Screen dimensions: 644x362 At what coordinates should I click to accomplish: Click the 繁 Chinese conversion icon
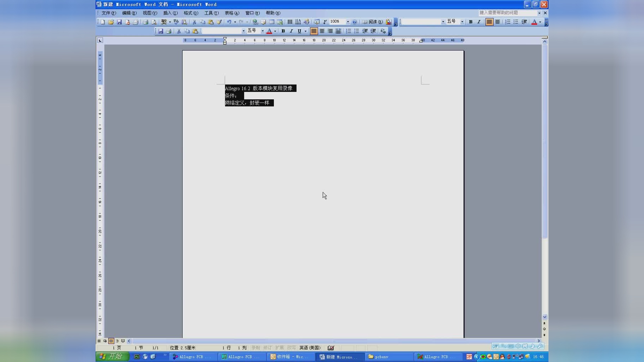164,22
